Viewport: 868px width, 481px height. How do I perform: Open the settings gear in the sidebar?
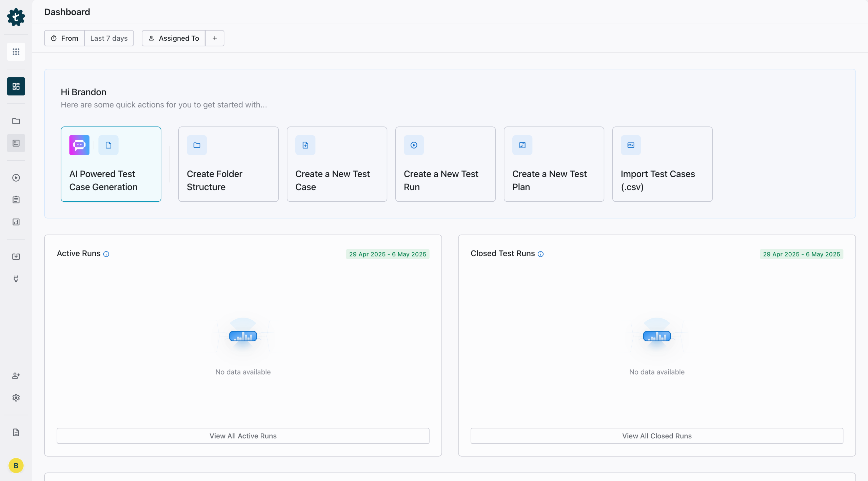[x=16, y=398]
